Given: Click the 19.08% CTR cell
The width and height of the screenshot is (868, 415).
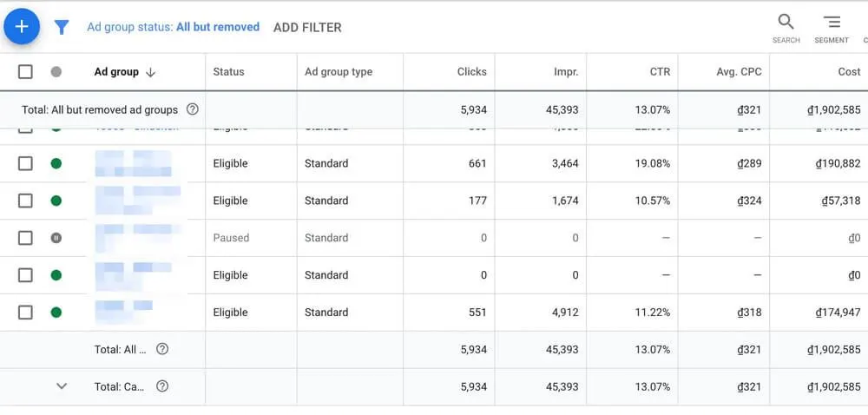Looking at the screenshot, I should click(x=652, y=163).
